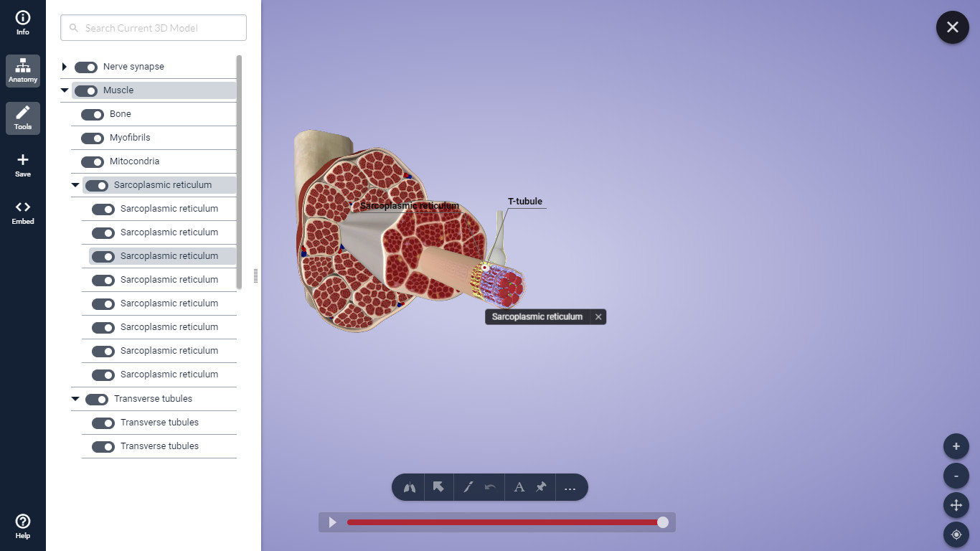This screenshot has height=551, width=980.
Task: Toggle visibility of Bone
Action: pyautogui.click(x=93, y=114)
